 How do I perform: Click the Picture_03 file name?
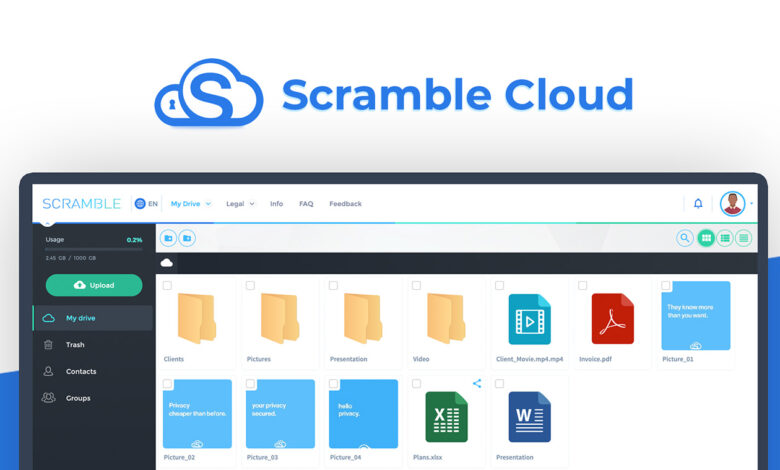(x=263, y=457)
